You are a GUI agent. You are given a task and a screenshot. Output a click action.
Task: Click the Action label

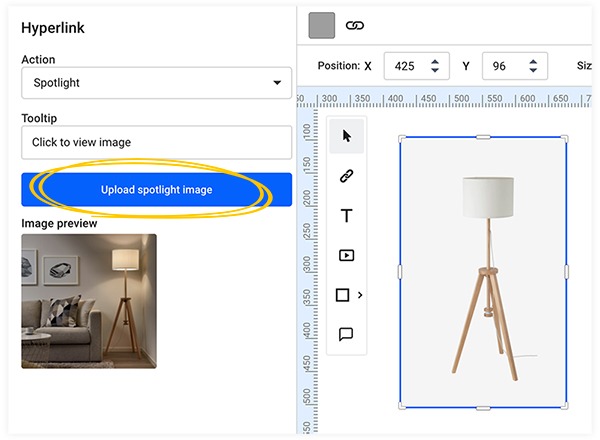(38, 60)
